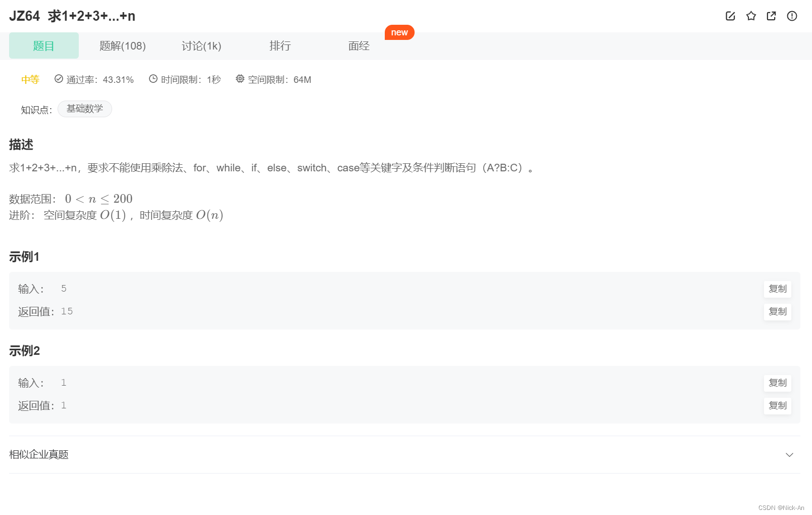This screenshot has width=812, height=515.
Task: Click the 示例2 heading
Action: click(x=24, y=351)
